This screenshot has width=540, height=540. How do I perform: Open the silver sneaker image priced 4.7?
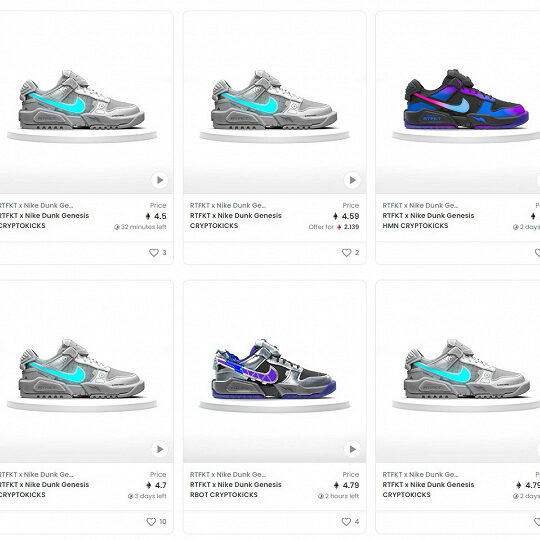coord(86,371)
